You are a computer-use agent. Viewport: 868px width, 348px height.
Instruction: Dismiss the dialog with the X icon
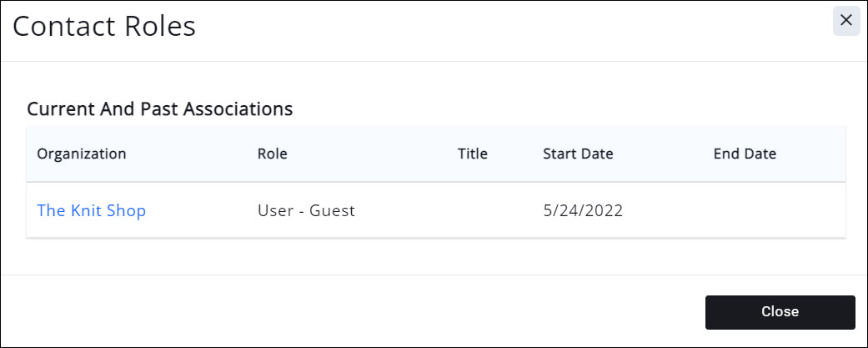(x=845, y=21)
